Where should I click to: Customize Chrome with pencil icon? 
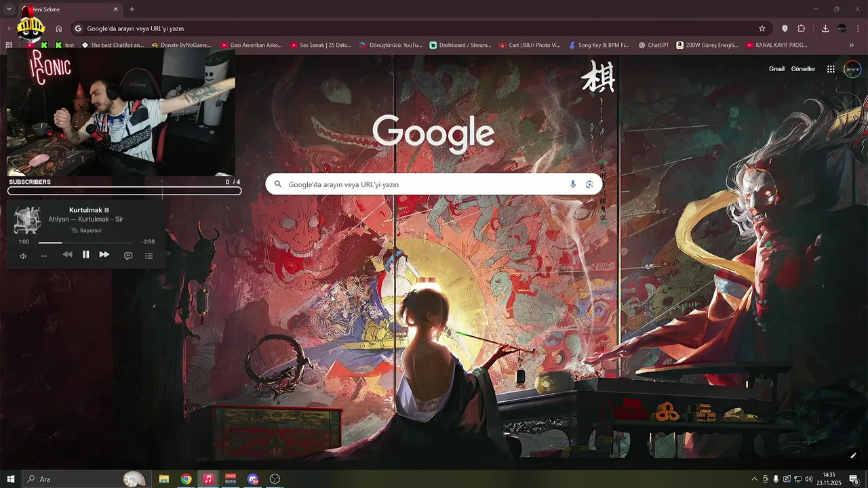[853, 455]
